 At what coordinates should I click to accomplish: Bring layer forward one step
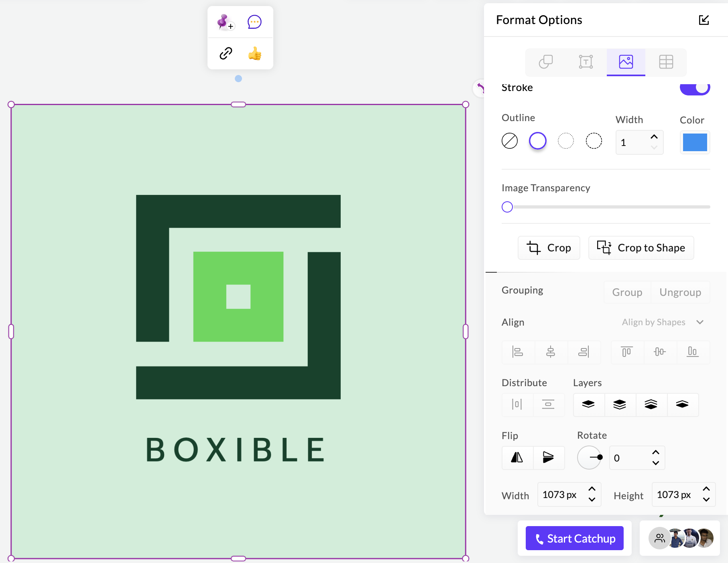[x=588, y=405]
